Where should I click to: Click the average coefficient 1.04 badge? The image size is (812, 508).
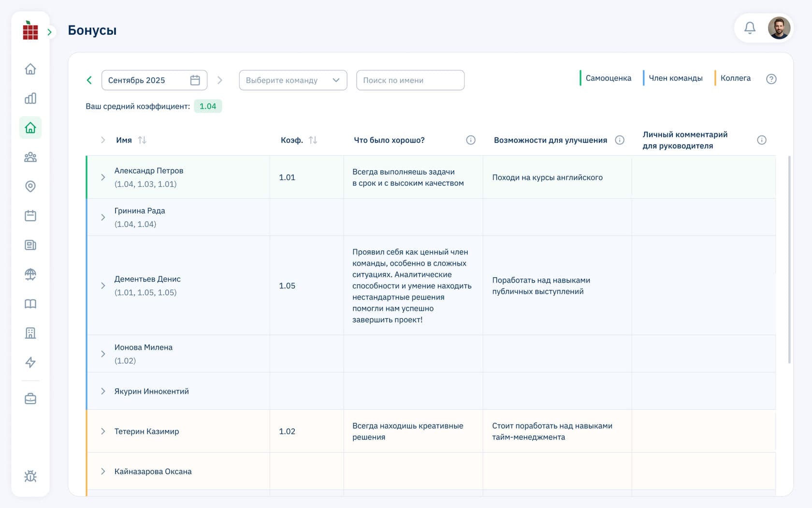pyautogui.click(x=208, y=106)
